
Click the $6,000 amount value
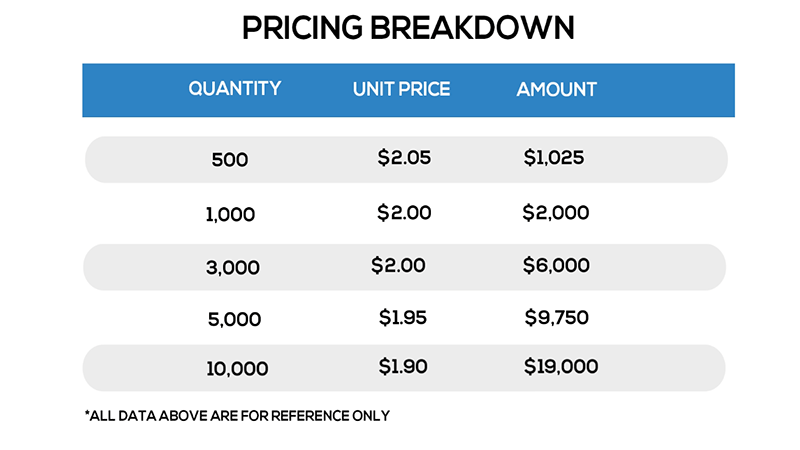555,265
